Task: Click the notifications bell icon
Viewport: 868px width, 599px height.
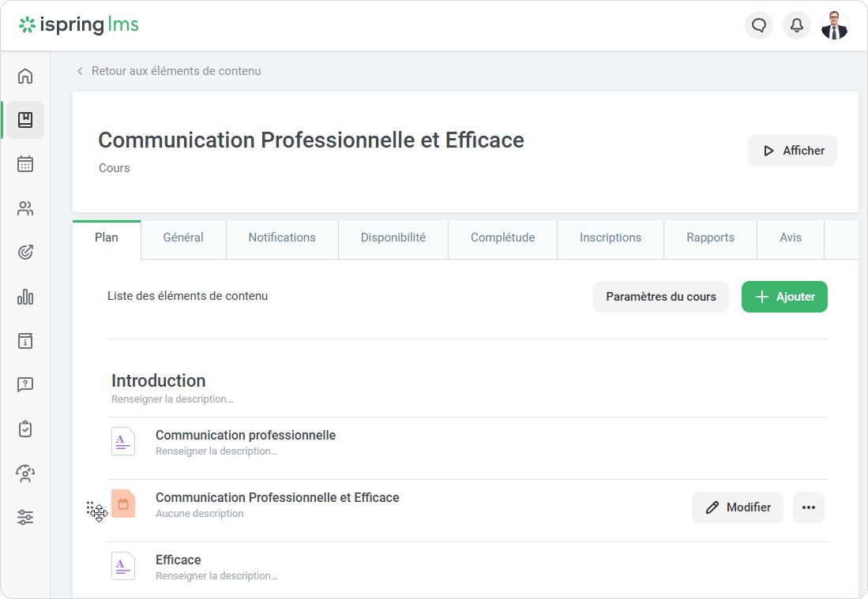Action: [797, 25]
